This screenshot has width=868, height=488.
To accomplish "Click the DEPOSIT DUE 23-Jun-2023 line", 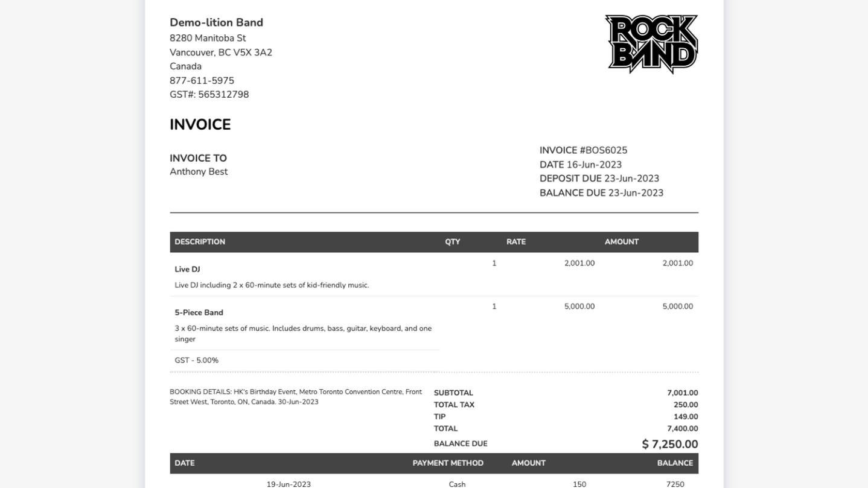I will coord(599,179).
